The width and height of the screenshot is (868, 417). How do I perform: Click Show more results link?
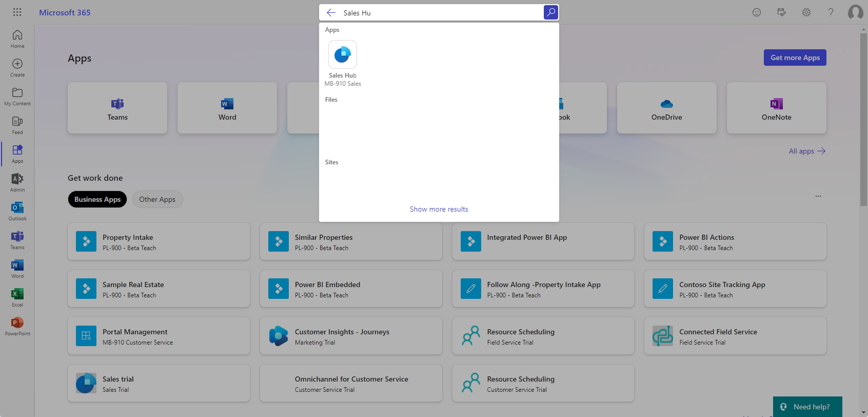[x=439, y=209]
